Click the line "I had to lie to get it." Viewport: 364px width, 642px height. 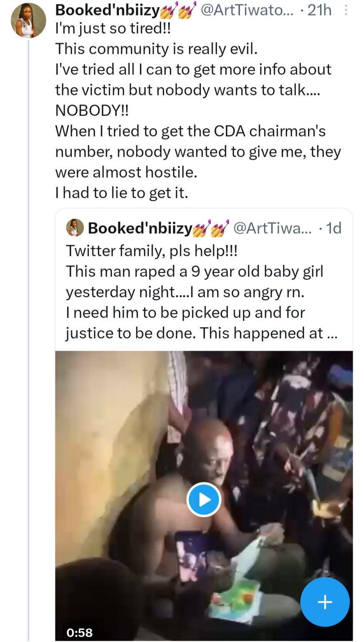[x=121, y=193]
